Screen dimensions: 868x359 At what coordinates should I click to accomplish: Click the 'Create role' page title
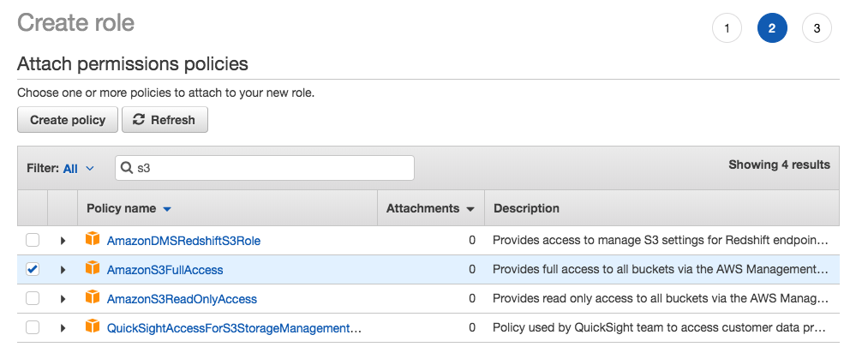click(76, 22)
